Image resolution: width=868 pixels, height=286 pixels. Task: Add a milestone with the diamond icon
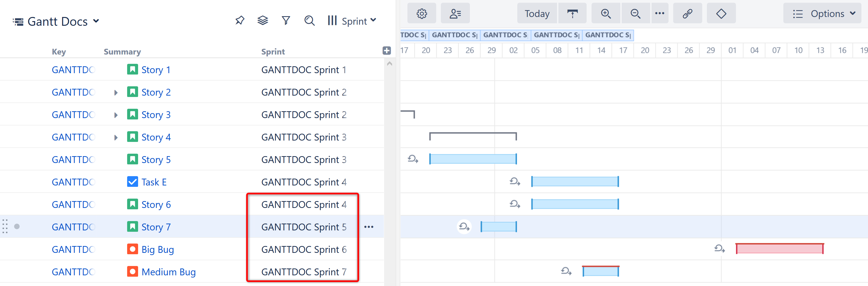[721, 13]
